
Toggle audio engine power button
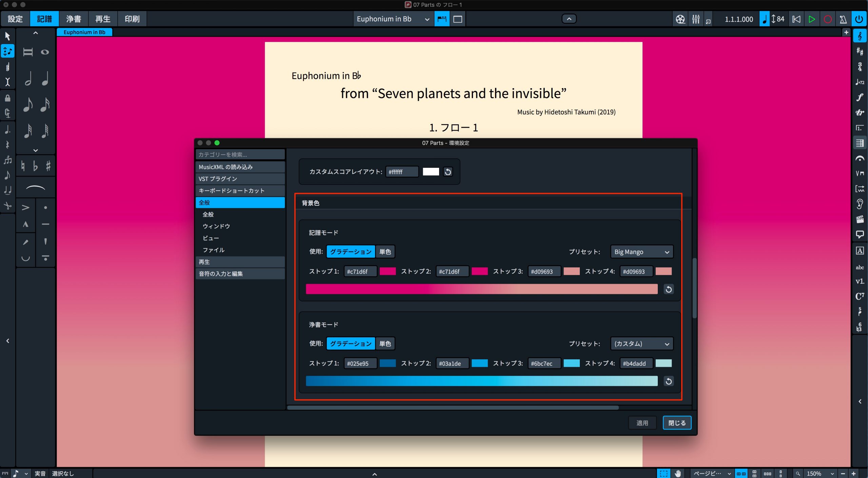click(x=859, y=19)
